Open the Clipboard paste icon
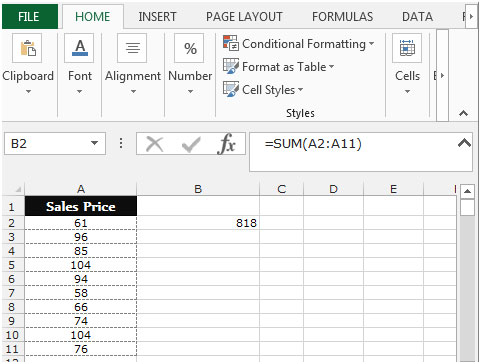481x364 pixels. [27, 48]
